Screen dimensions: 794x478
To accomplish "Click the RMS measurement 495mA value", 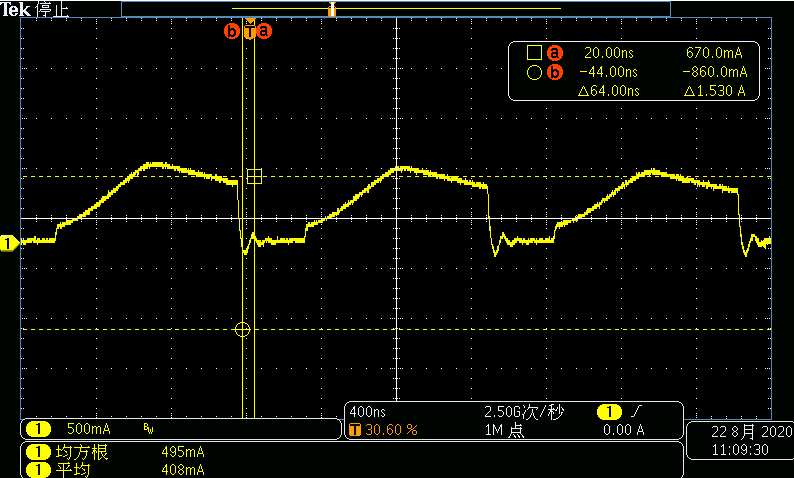I will (183, 452).
